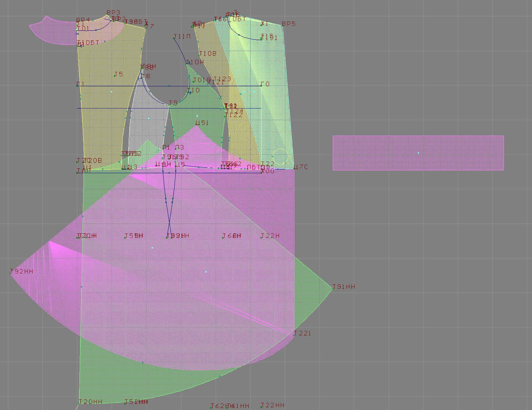532x410 pixels.
Task: Click the Т10В point marker
Action: coord(200,55)
